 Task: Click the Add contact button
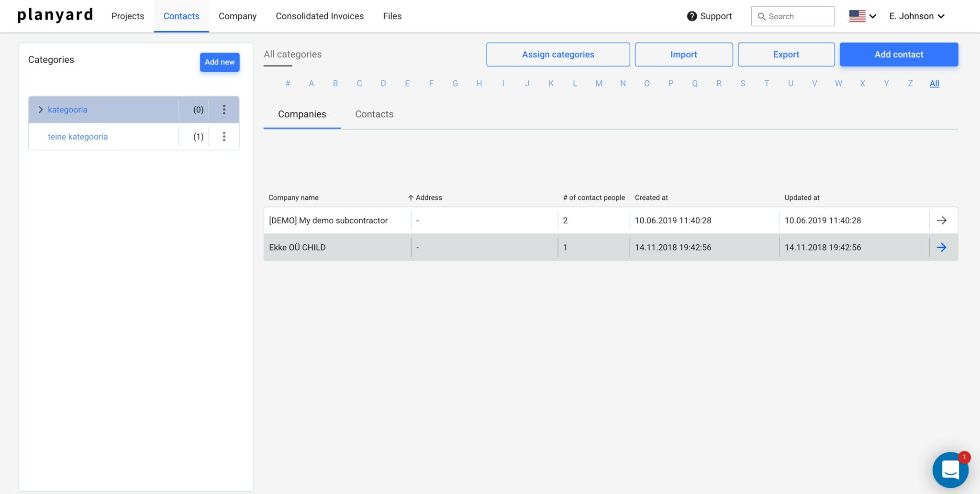[x=899, y=55]
